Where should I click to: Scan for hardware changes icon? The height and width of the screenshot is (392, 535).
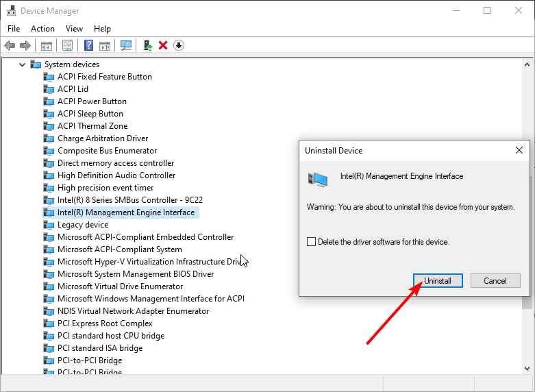126,45
